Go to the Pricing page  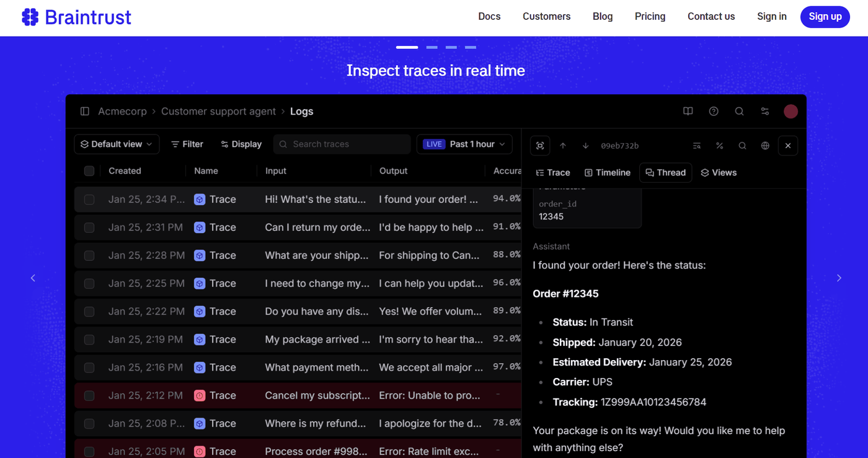click(x=650, y=17)
